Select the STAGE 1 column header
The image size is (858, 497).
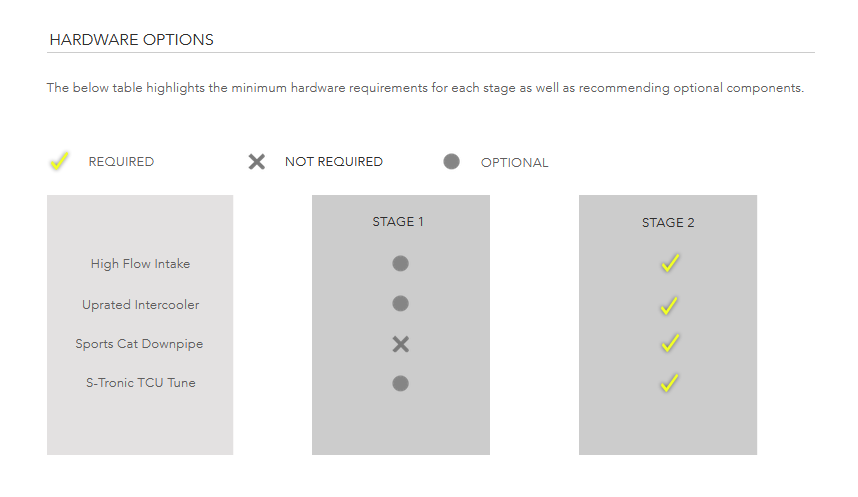click(x=398, y=222)
